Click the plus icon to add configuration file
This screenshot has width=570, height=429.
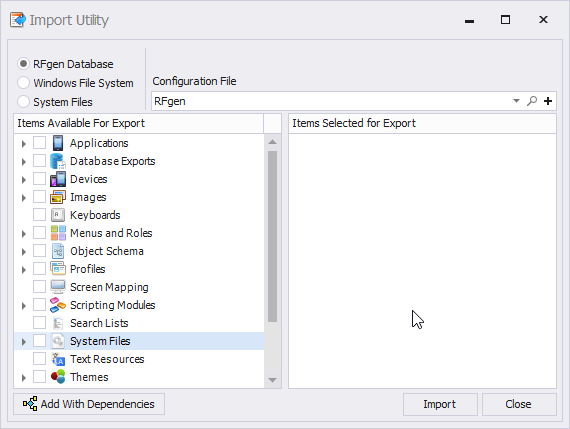[x=548, y=101]
